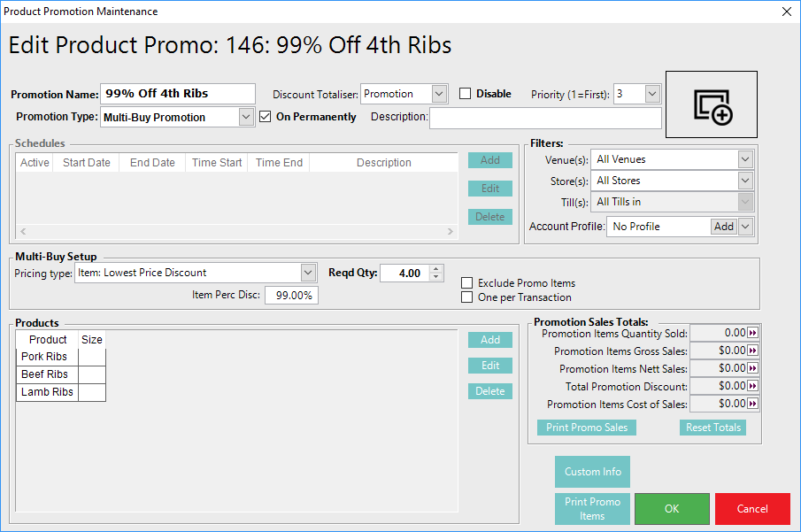
Task: Select Beef Ribs product row
Action: (45, 374)
